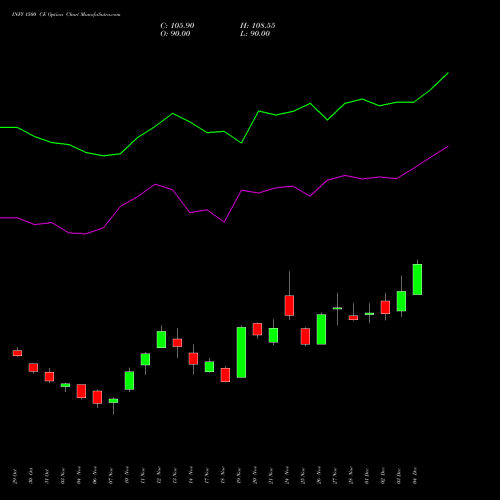Viewport: 500px width, 500px height.
Task: Click the tall green candle for 19 Nov
Action: [x=241, y=352]
